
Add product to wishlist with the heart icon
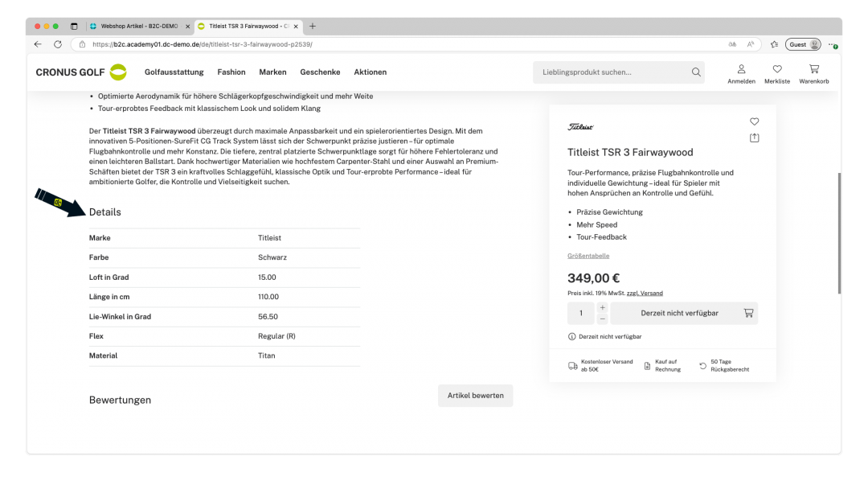coord(755,121)
